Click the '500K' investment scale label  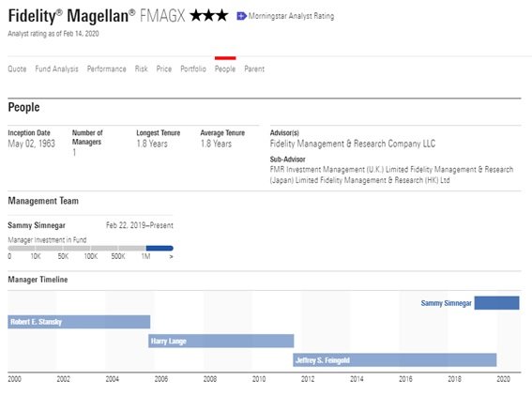[118, 256]
